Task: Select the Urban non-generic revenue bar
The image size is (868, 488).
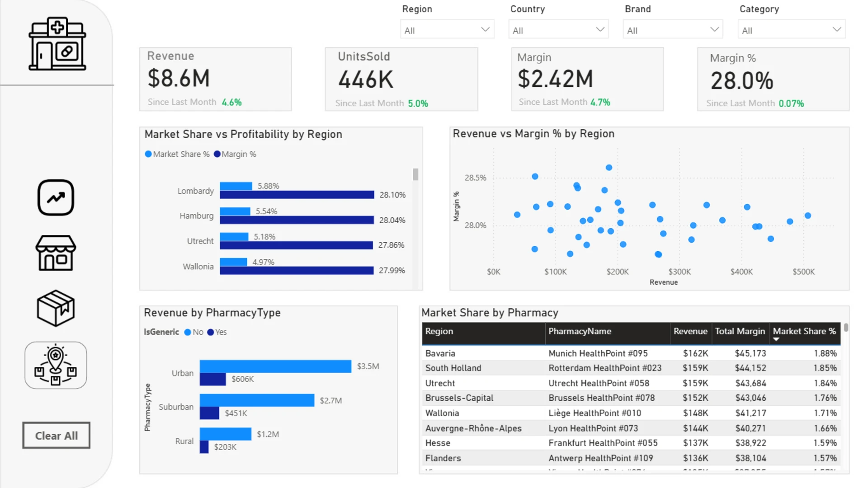Action: 275,366
